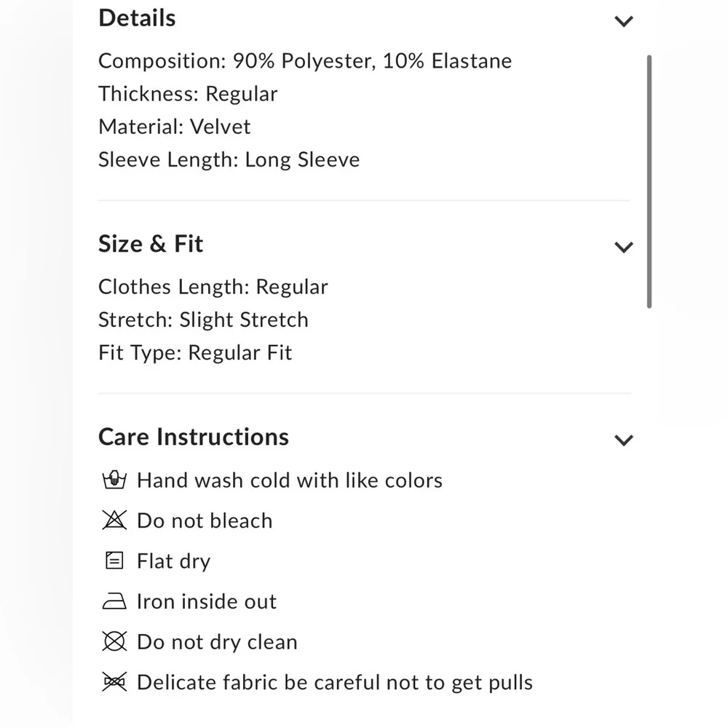Collapse the Care Instructions chevron
728x728 pixels.
pyautogui.click(x=624, y=440)
